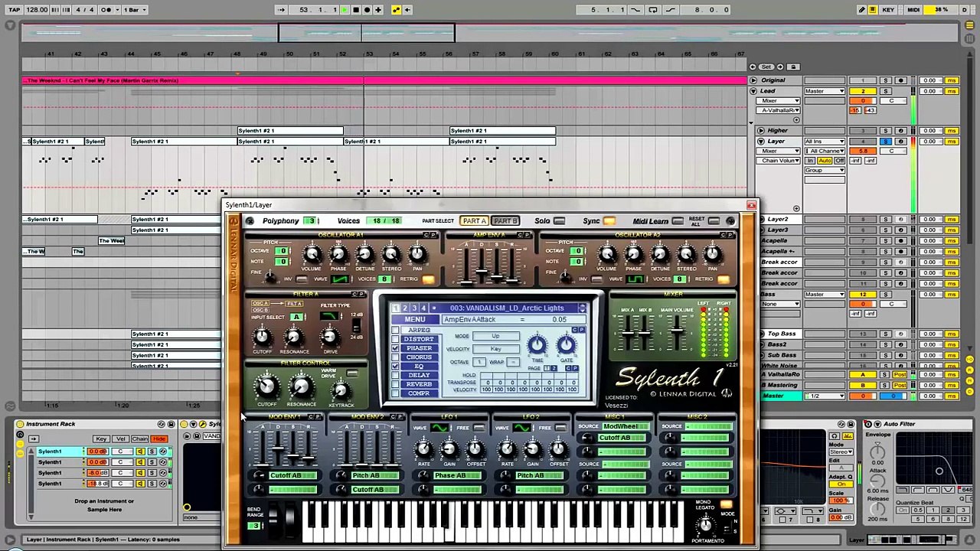Unfold the Original track

point(753,80)
